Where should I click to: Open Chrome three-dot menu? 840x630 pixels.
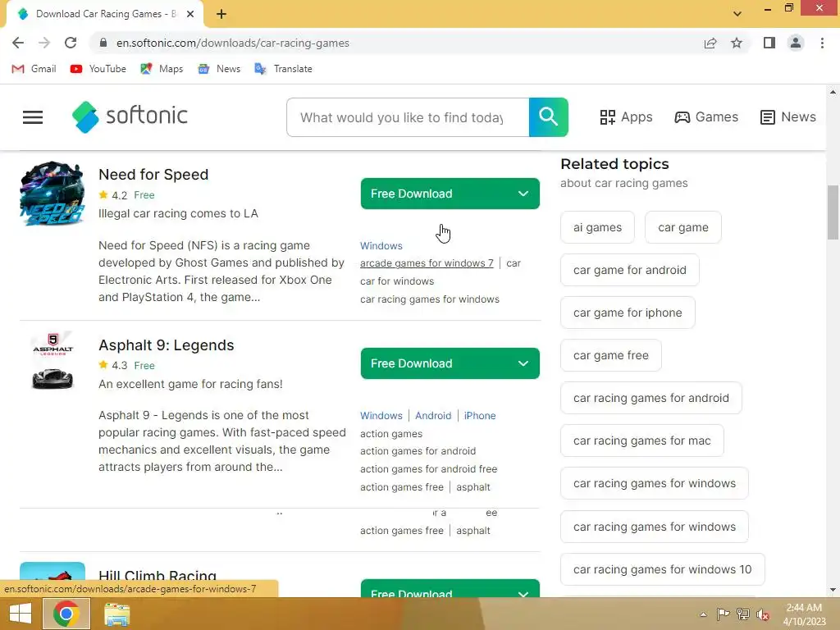coord(822,43)
